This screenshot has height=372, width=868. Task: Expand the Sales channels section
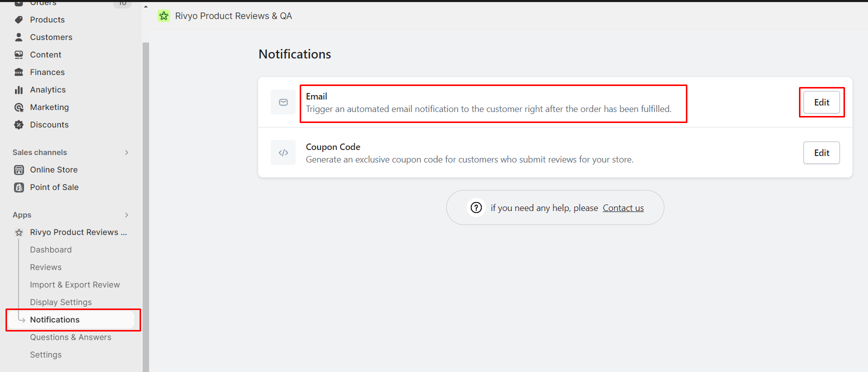127,152
